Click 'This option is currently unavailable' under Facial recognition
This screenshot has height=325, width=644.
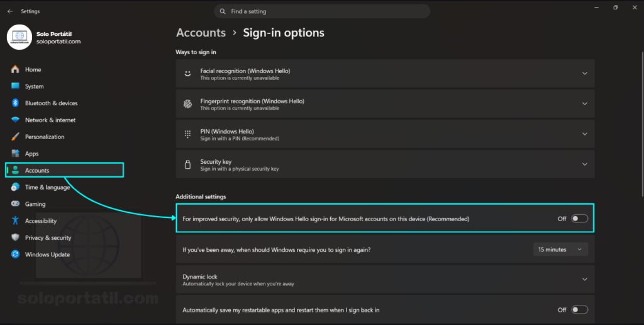[240, 78]
